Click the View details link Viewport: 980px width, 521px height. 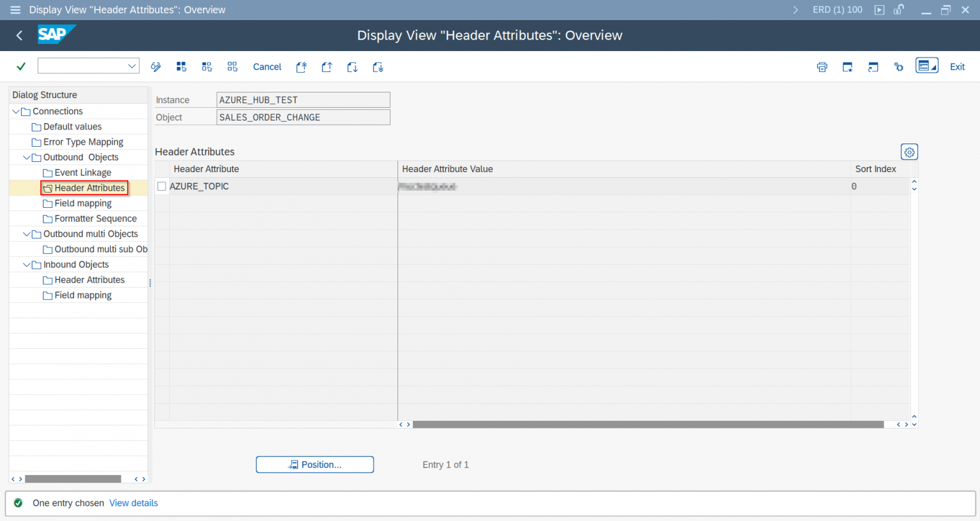(x=133, y=503)
